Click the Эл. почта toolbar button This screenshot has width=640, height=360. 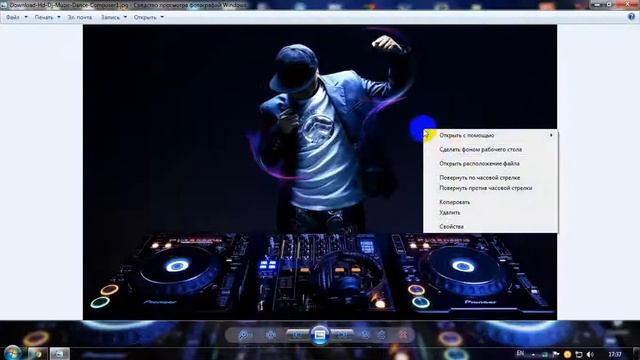[80, 18]
